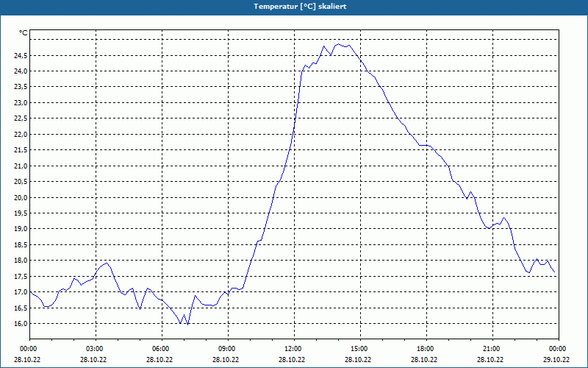Click the 21,0 axis label
This screenshot has width=588, height=368.
point(21,166)
